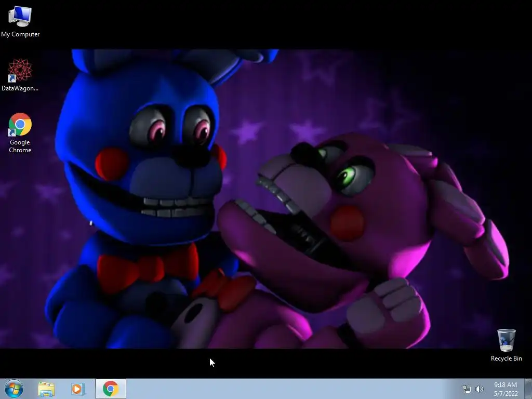The height and width of the screenshot is (399, 532).
Task: Show the calendar from the 9:18 AM clock
Action: tap(506, 389)
